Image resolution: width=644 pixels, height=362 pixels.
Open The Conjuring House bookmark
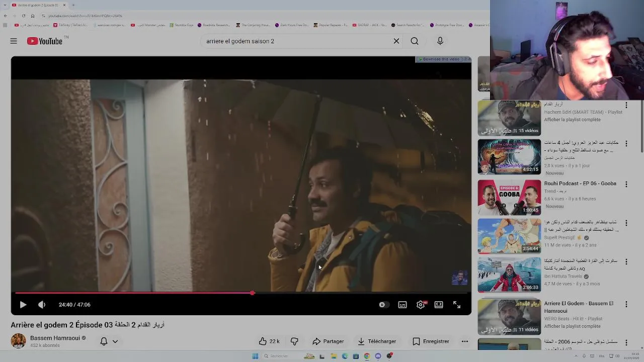(254, 25)
